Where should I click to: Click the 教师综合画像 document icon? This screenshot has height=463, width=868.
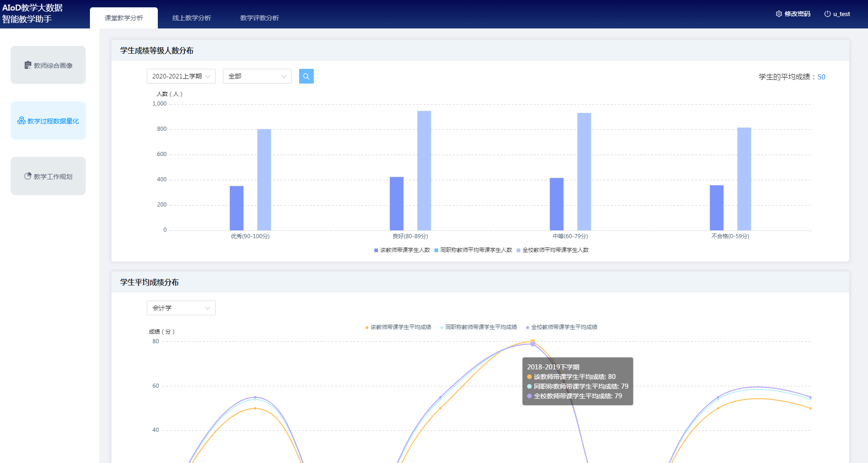click(x=28, y=65)
